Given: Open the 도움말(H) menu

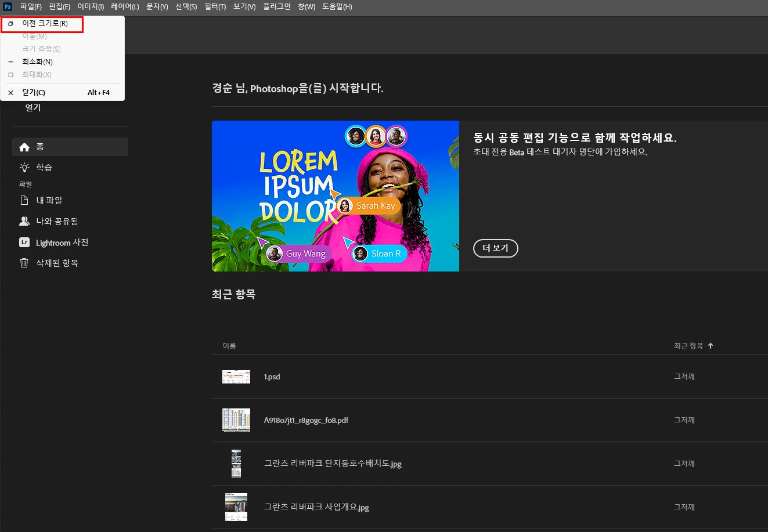Looking at the screenshot, I should [337, 7].
